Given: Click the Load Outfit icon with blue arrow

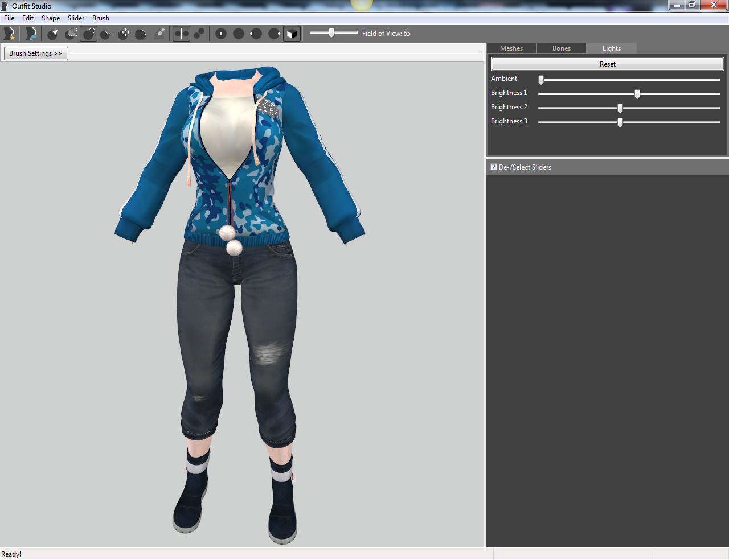Looking at the screenshot, I should tap(31, 34).
